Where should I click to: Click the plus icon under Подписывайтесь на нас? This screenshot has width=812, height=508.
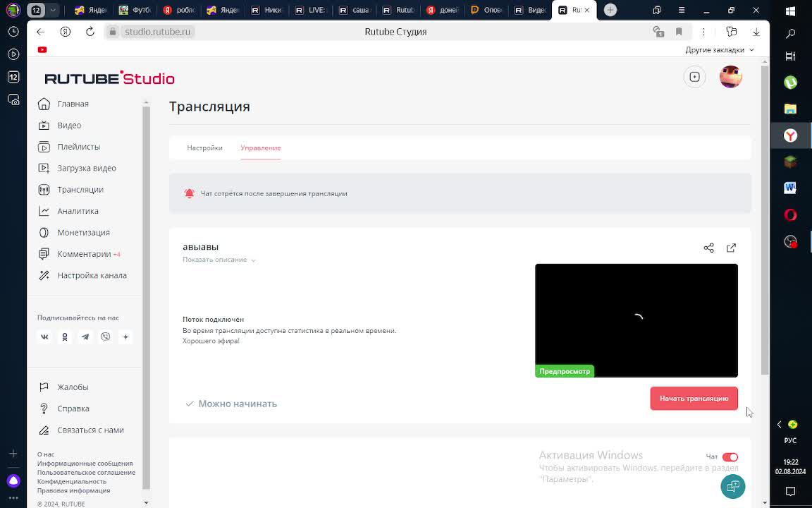(x=126, y=337)
